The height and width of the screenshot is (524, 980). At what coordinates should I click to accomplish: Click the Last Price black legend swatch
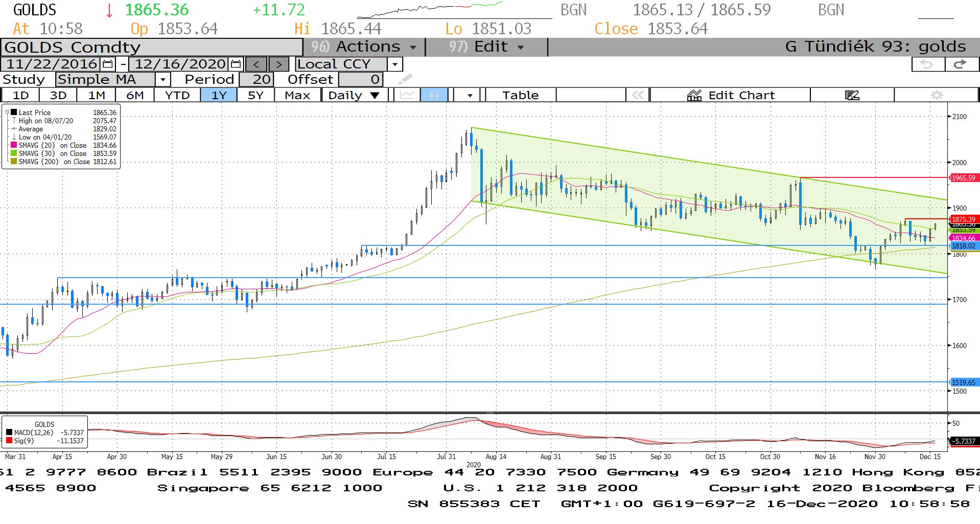pos(14,112)
